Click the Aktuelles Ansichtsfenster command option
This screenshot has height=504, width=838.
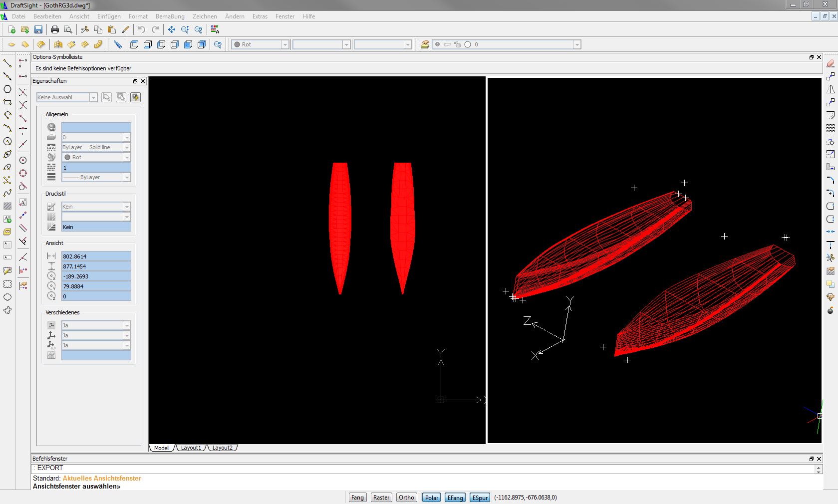(x=102, y=479)
